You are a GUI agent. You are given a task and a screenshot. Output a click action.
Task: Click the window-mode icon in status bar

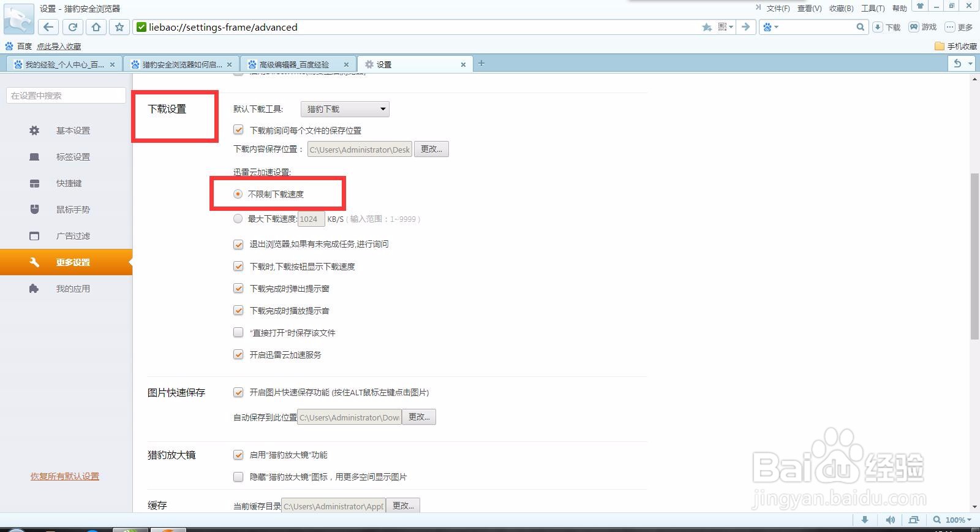(914, 520)
